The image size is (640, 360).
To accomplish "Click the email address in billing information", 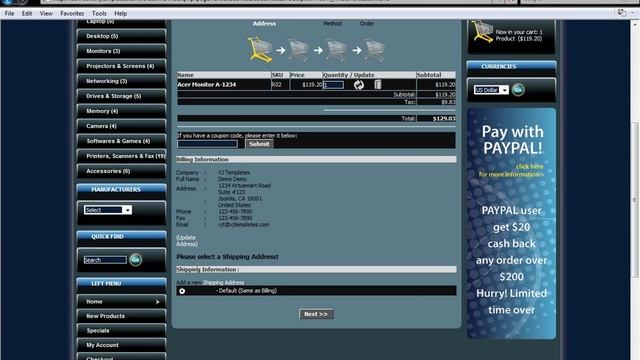I will [x=244, y=224].
